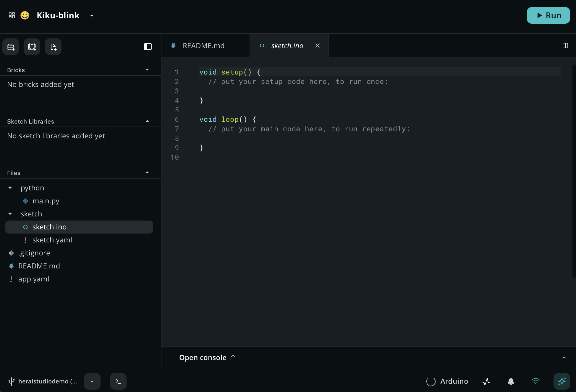The image size is (576, 392).
Task: Open the Kiku-blink project dropdown
Action: pos(92,15)
